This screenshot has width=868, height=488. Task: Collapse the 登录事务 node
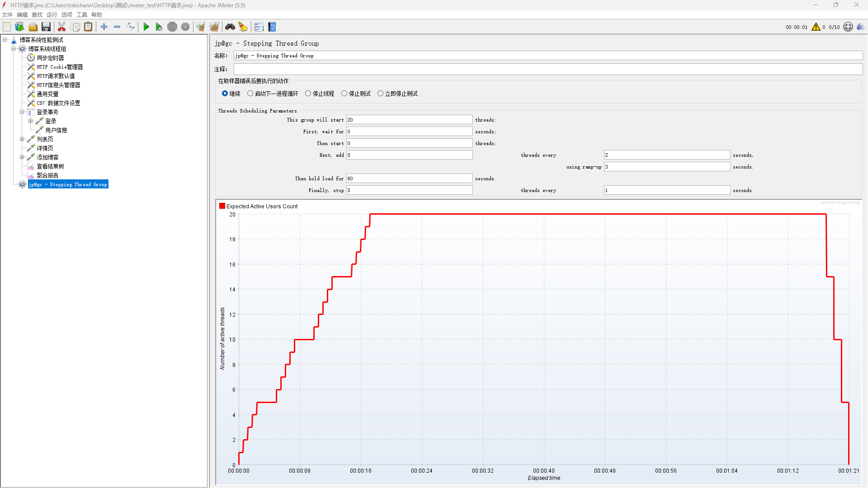[x=22, y=112]
